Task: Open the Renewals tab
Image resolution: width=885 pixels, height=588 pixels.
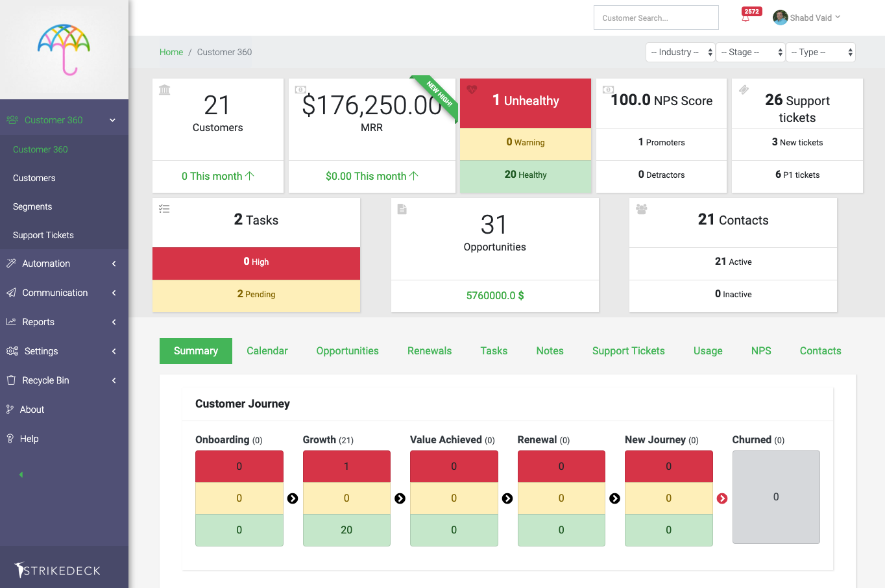Action: point(430,351)
